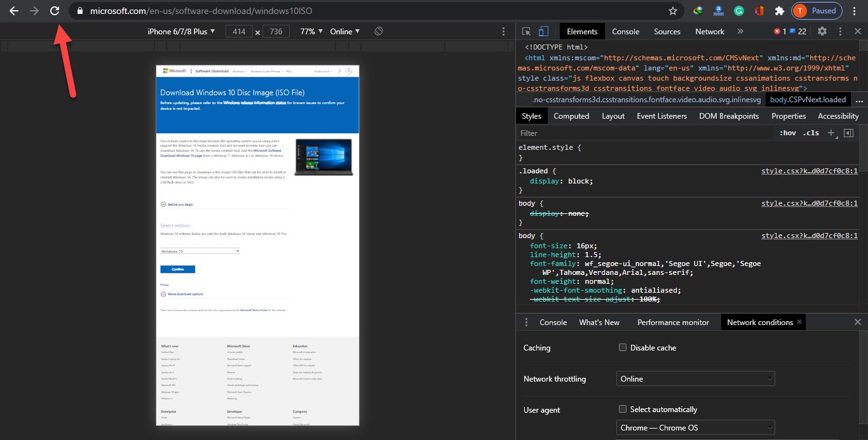The image size is (868, 440).
Task: Bookmark this page with the star icon
Action: [673, 11]
